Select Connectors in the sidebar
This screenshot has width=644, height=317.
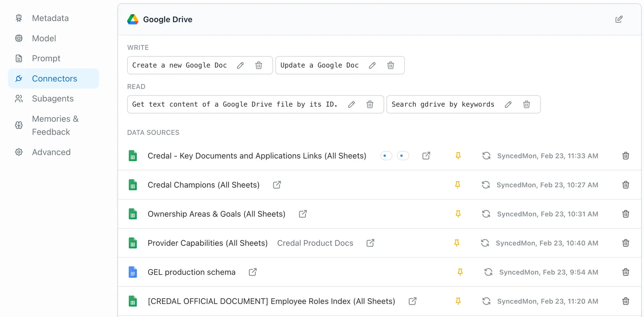point(54,79)
